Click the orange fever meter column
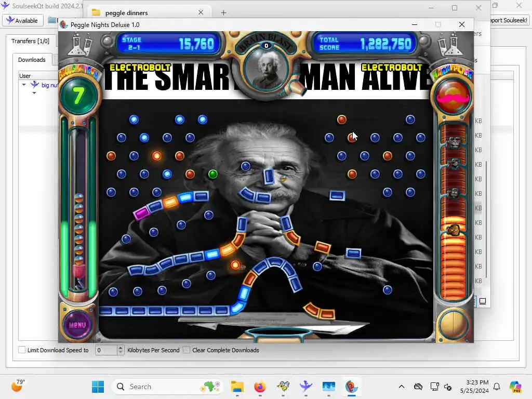 (453, 211)
